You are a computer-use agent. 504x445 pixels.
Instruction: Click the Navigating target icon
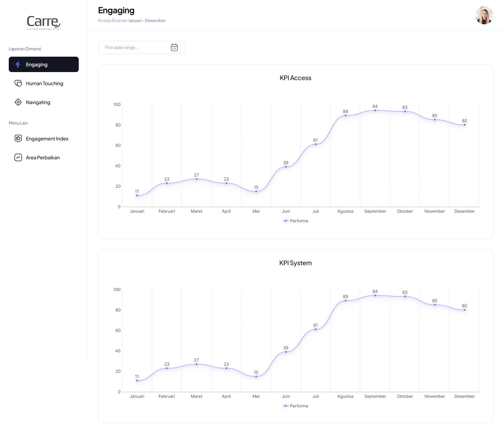18,102
